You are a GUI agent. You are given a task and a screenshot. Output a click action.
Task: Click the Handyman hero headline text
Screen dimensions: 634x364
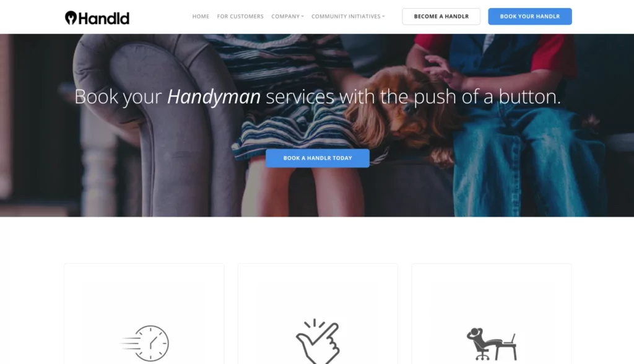point(214,97)
